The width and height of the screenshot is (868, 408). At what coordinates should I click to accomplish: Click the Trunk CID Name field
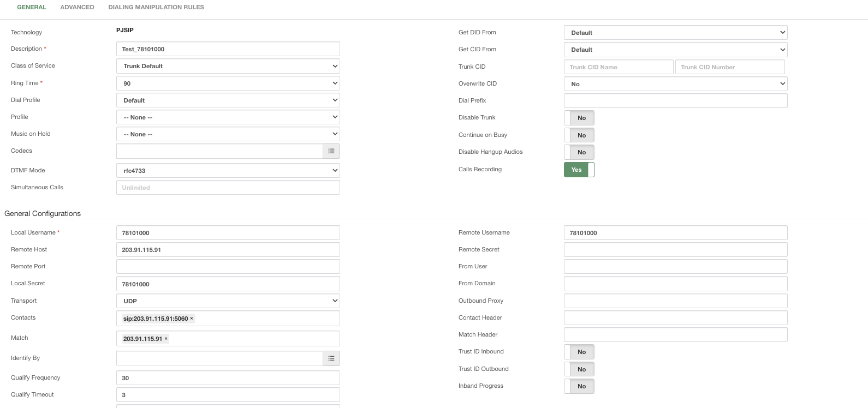(618, 67)
